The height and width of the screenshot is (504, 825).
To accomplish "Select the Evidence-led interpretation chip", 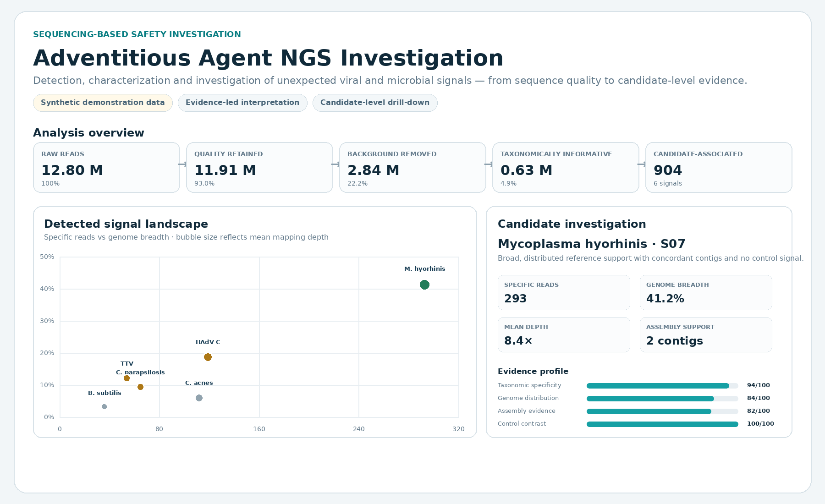I will coord(242,103).
